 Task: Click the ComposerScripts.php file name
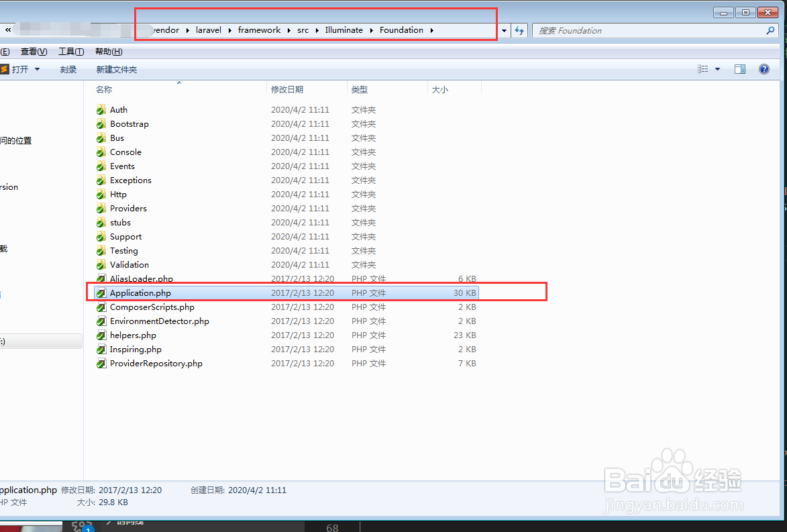pyautogui.click(x=152, y=307)
